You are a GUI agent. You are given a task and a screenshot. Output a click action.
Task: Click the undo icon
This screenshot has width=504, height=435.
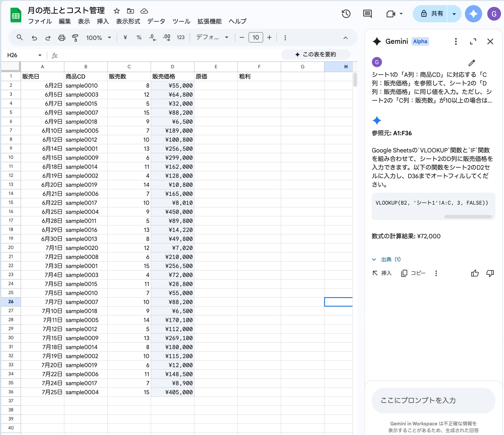click(x=34, y=38)
